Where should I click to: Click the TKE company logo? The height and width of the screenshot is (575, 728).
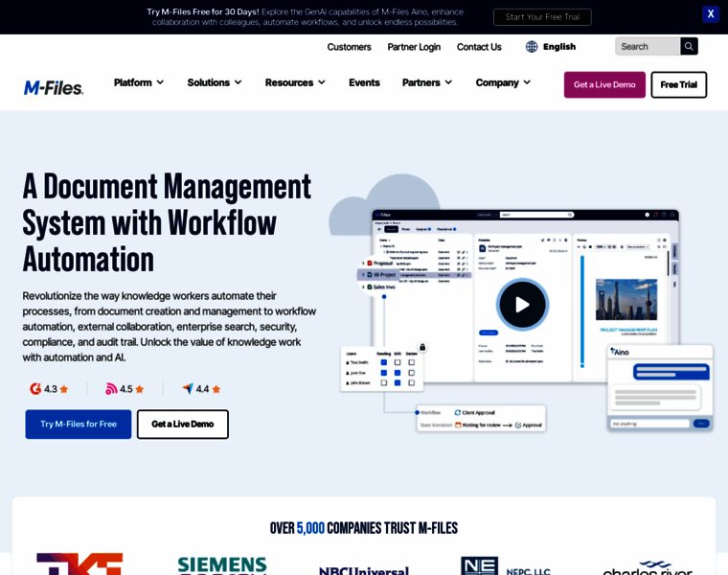pos(80,563)
